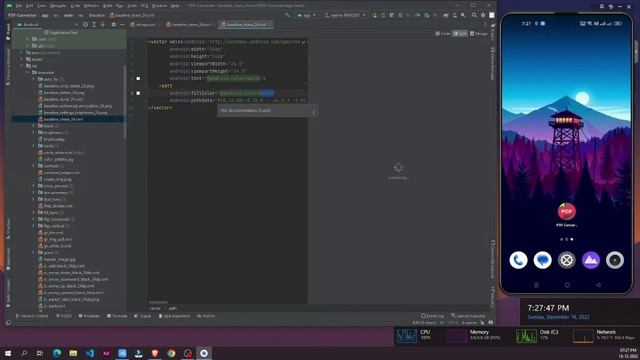Collapse the res folder in project tree
The width and height of the screenshot is (640, 360).
point(22,66)
